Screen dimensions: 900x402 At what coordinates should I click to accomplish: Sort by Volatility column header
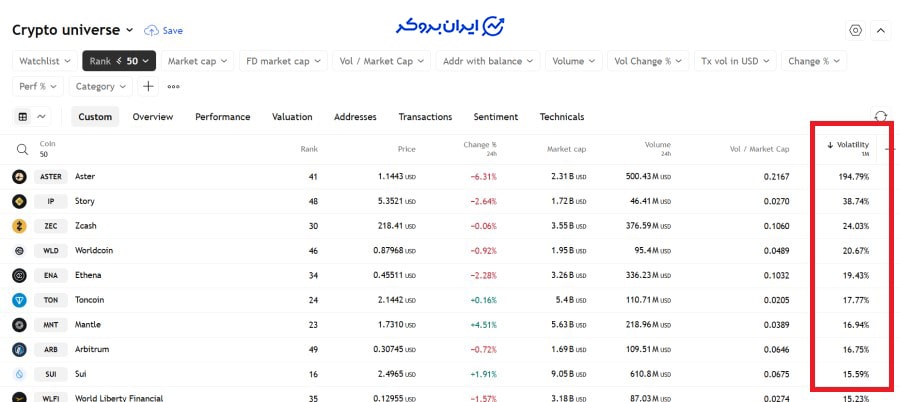(847, 146)
